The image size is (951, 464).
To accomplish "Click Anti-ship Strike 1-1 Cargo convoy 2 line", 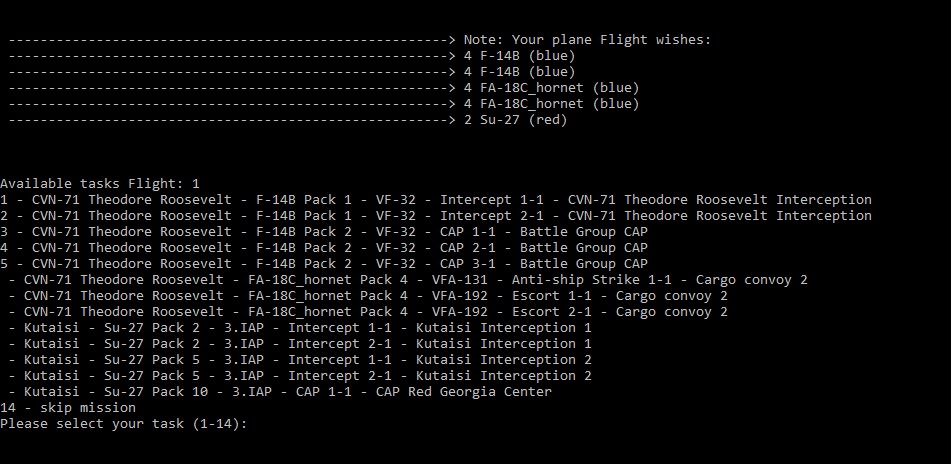I will coord(408,280).
